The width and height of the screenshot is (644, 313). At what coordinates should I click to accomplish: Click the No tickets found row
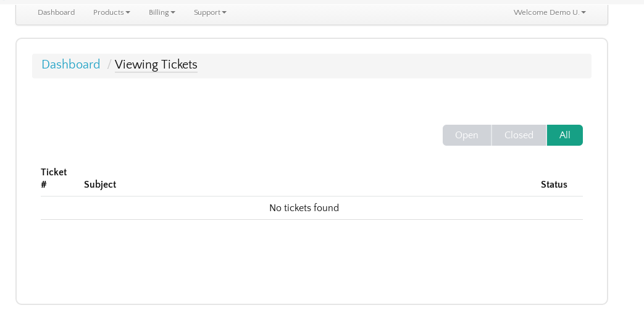(304, 208)
